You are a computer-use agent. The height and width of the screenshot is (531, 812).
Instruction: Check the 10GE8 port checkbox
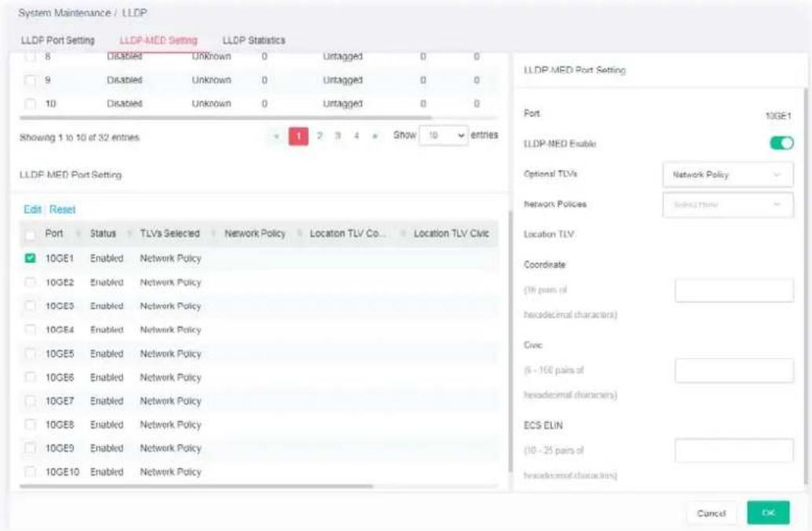point(30,424)
